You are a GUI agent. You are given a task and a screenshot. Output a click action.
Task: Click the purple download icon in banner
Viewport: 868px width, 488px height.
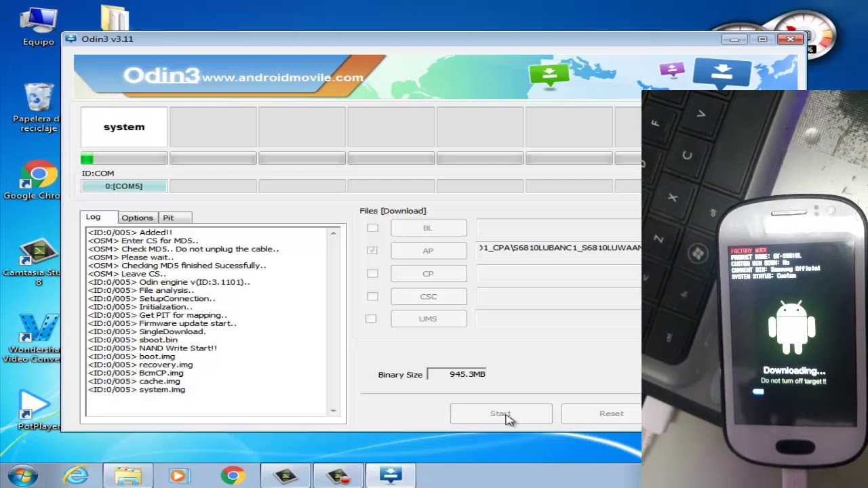click(672, 69)
